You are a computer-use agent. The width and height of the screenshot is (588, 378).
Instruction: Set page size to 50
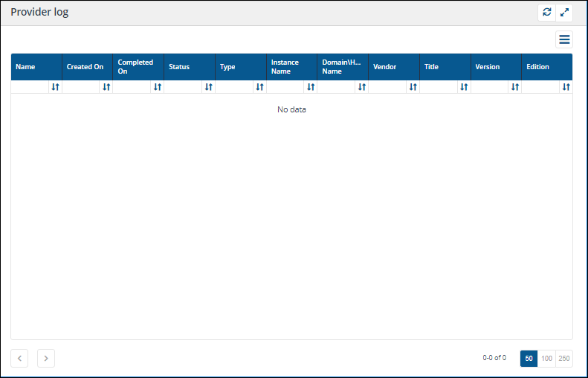coord(529,359)
